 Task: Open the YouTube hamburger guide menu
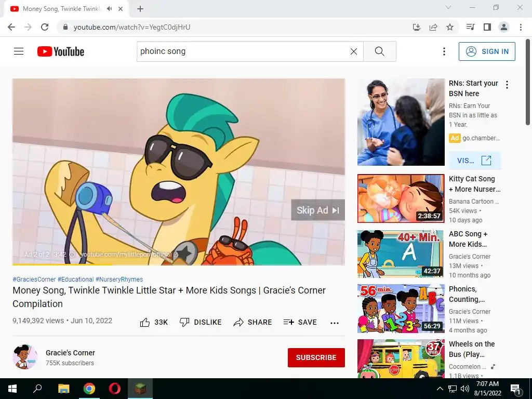pyautogui.click(x=19, y=51)
